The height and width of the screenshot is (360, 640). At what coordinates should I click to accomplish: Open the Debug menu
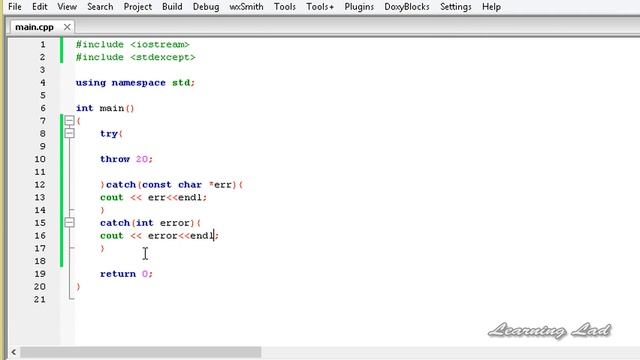(x=206, y=7)
